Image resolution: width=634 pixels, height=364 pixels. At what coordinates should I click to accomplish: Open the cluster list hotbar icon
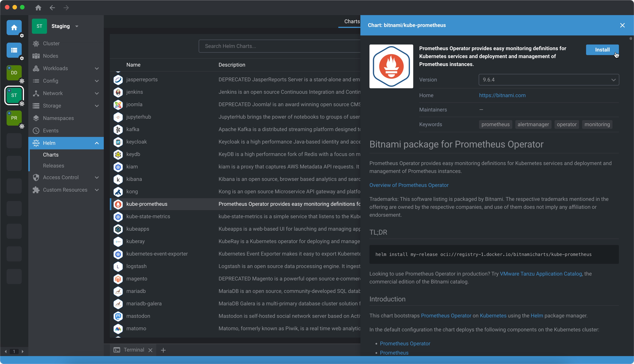coord(14,50)
